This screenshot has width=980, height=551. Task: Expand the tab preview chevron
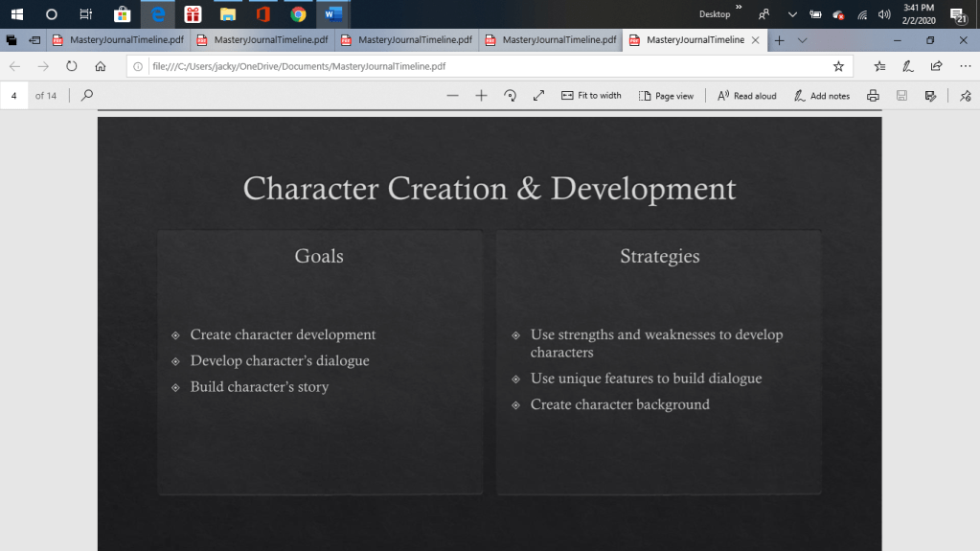802,40
